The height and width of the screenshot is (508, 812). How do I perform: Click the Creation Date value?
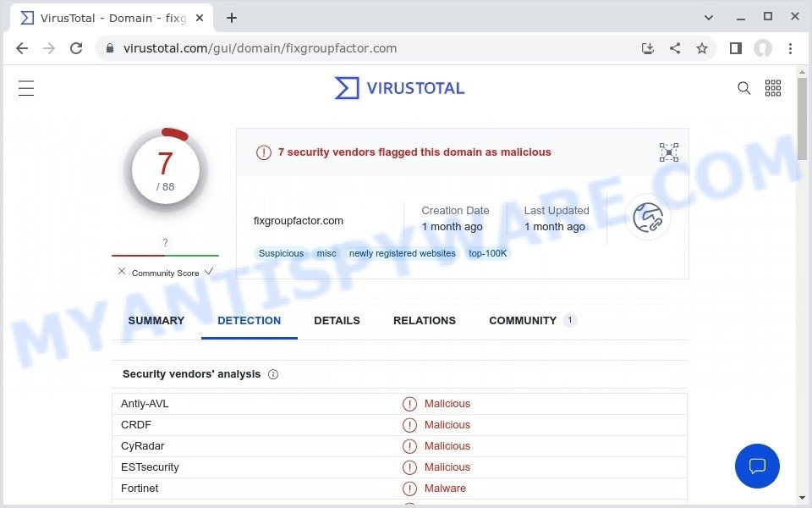[452, 227]
